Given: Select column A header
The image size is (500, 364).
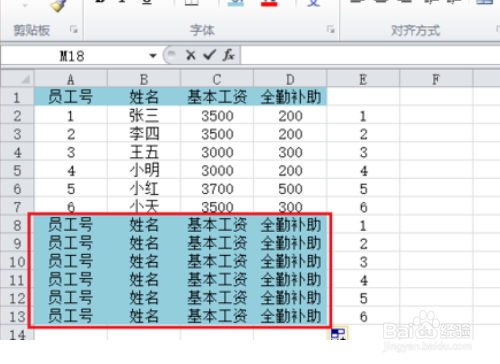Looking at the screenshot, I should pyautogui.click(x=71, y=79).
